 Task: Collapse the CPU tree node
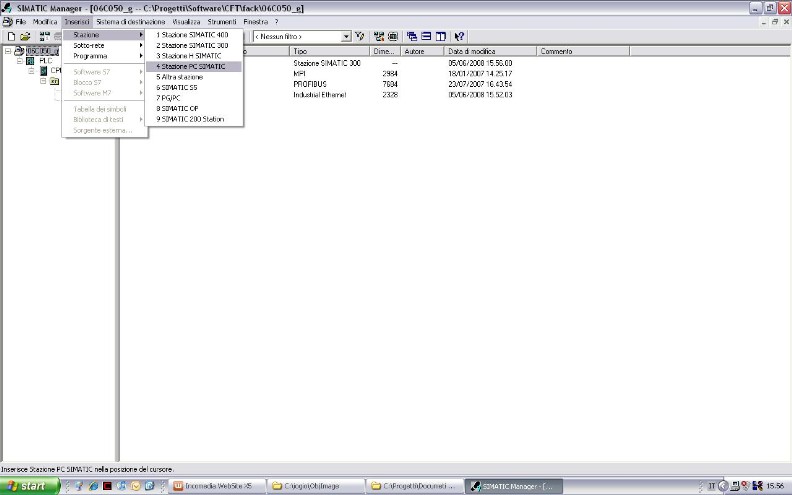click(x=31, y=71)
